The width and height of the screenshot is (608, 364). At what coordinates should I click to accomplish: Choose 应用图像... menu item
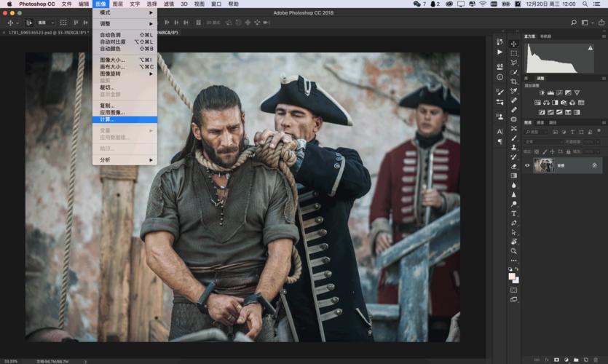125,112
